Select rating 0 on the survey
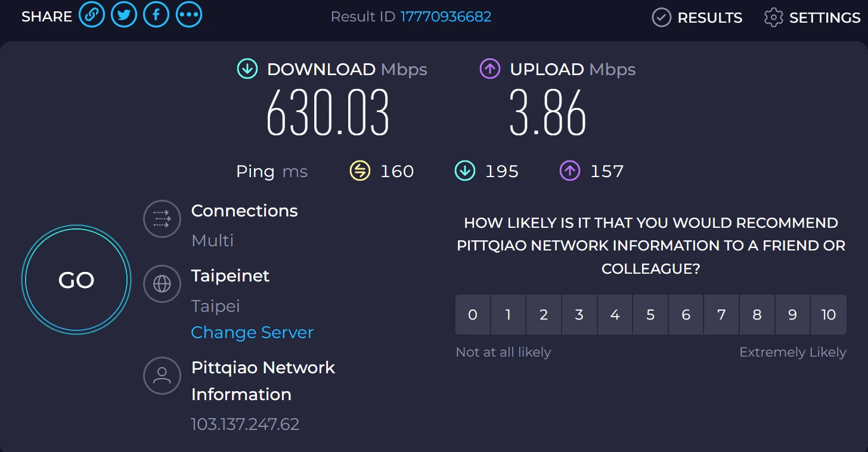 [473, 314]
